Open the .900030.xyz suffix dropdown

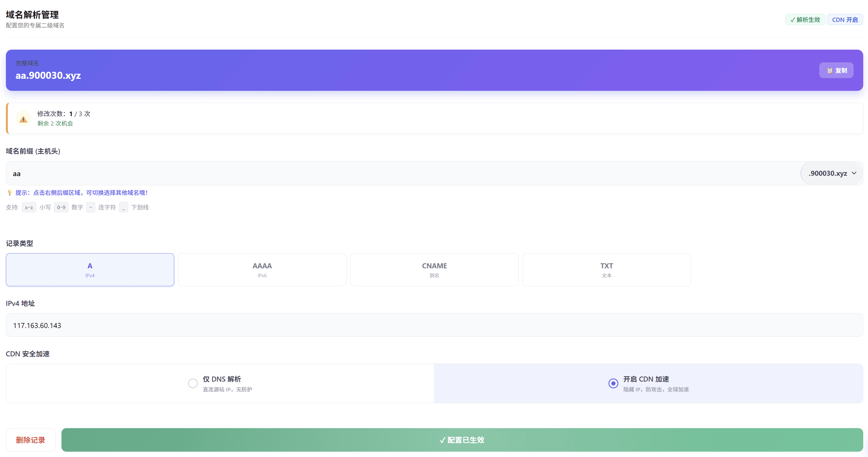point(828,174)
